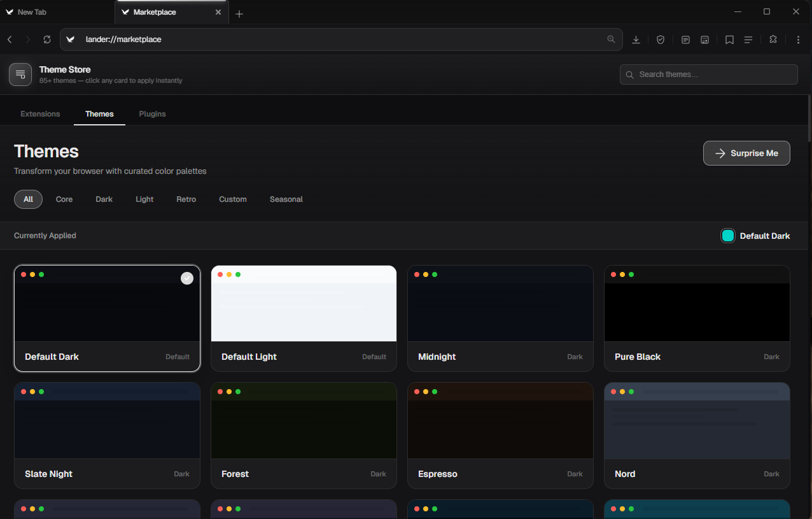Switch to the Extensions tab
This screenshot has height=519, width=812.
40,113
